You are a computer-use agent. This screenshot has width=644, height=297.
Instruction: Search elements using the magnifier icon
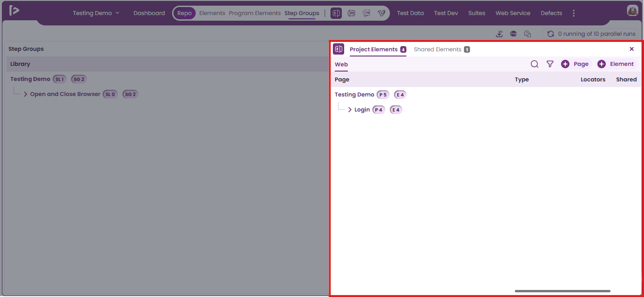tap(535, 64)
